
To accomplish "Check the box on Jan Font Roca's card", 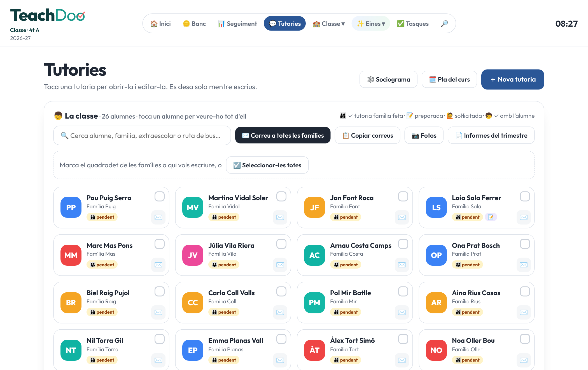I will 403,196.
